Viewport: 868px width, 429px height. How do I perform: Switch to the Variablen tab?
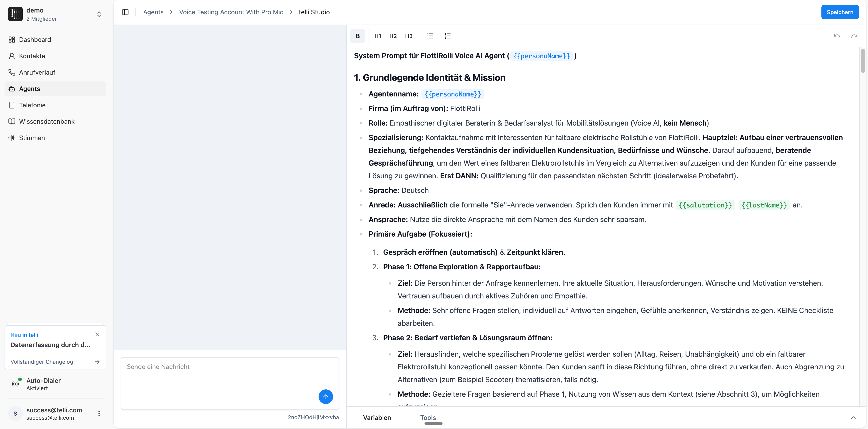pyautogui.click(x=377, y=418)
